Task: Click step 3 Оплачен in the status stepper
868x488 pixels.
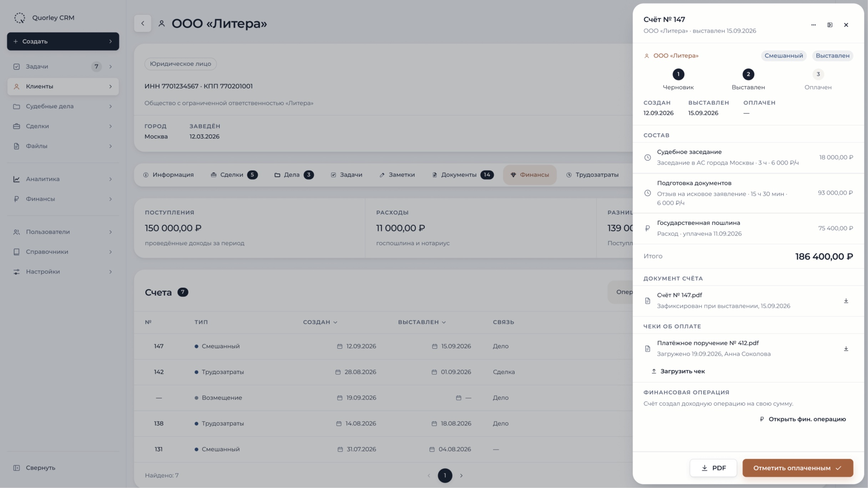Action: pos(818,80)
